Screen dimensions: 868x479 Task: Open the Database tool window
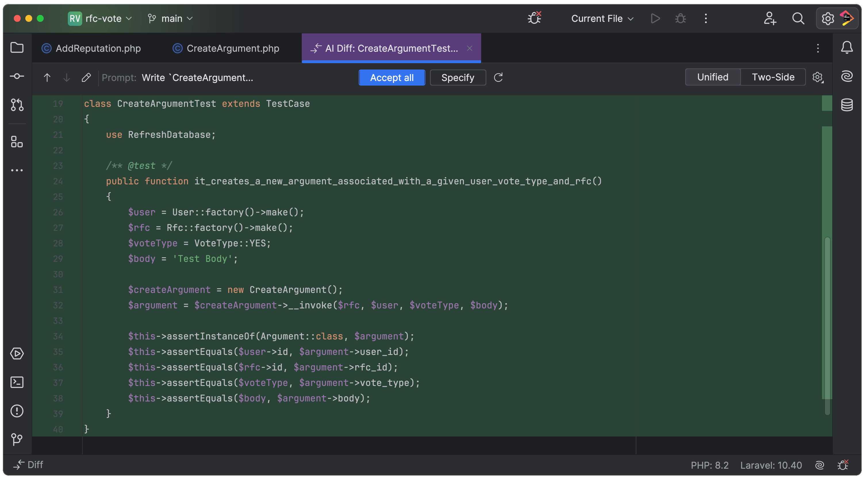pyautogui.click(x=847, y=105)
